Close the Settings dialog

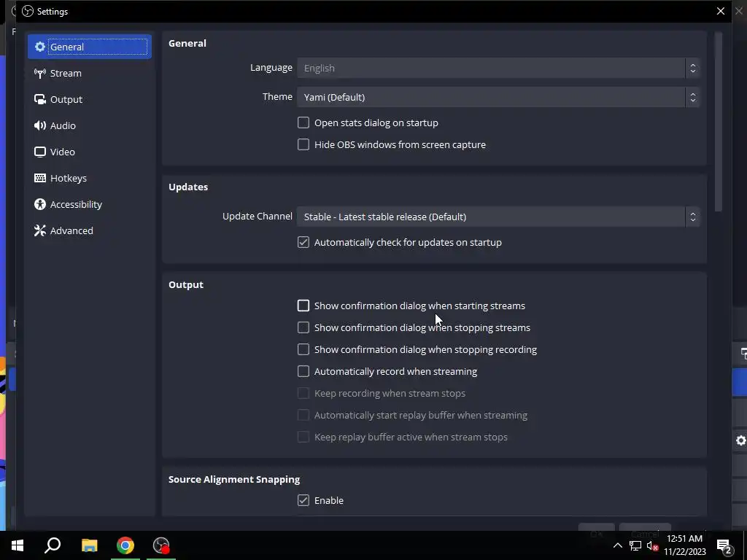click(x=720, y=11)
